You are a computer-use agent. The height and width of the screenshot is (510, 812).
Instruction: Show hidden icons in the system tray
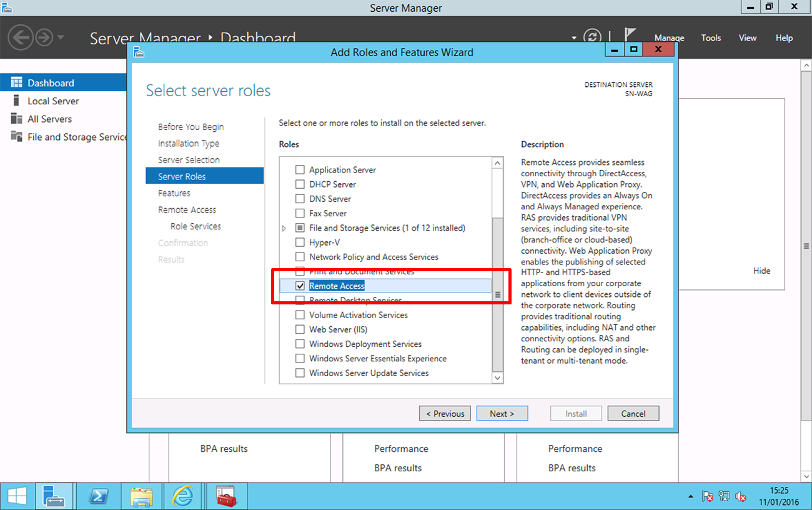[691, 497]
